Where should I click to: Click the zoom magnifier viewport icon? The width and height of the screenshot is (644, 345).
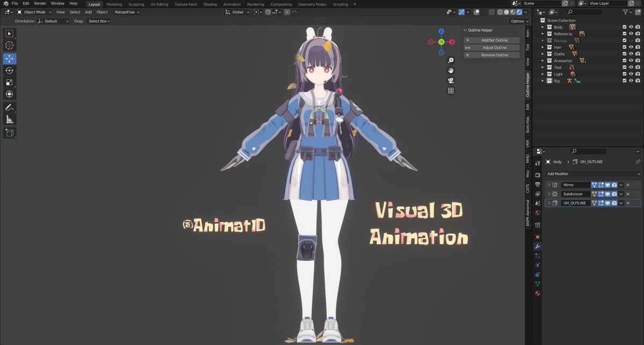tap(451, 60)
